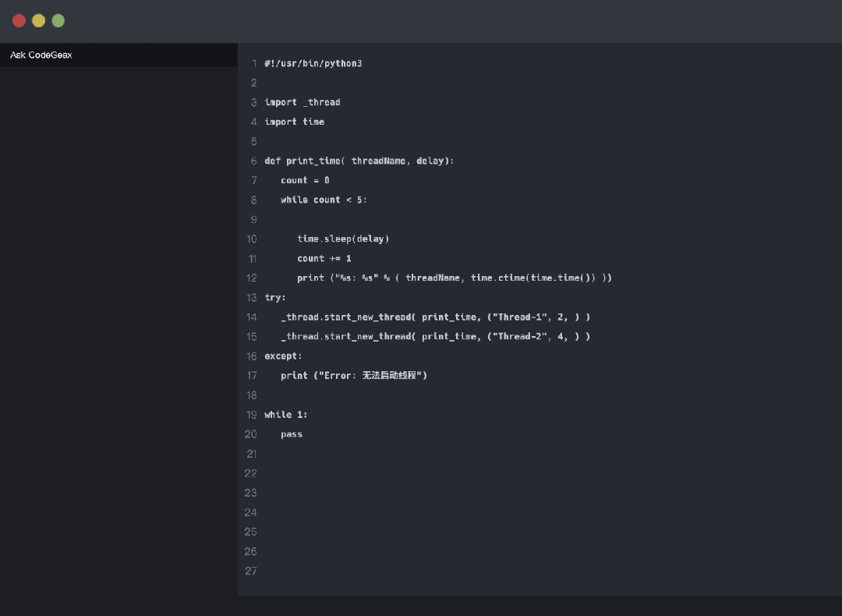The image size is (842, 616).
Task: Click 'def print_time( threadName, delay):' line
Action: (x=359, y=161)
